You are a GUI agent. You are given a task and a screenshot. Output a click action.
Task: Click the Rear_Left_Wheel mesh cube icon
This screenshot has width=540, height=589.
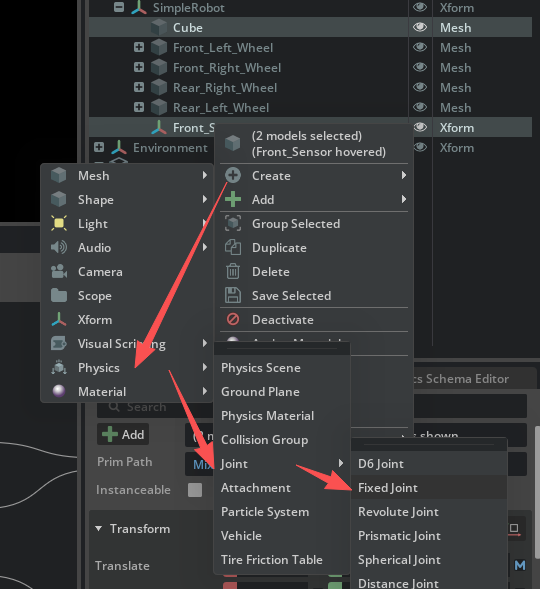(x=159, y=107)
